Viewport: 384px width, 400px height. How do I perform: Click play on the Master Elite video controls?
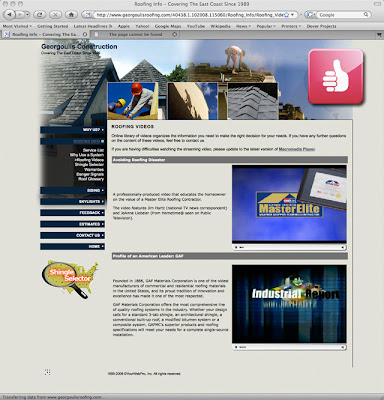(236, 247)
